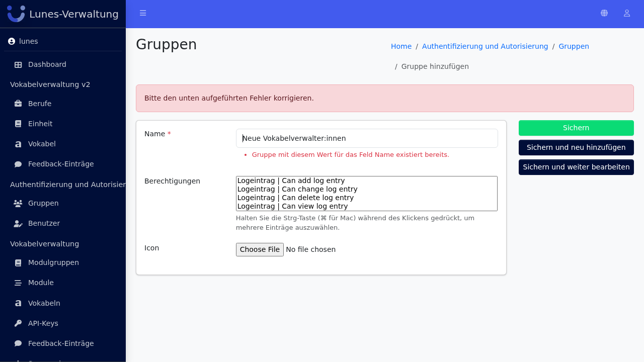Viewport: 644px width, 362px height.
Task: Open Dashboard in the sidebar
Action: (63, 64)
